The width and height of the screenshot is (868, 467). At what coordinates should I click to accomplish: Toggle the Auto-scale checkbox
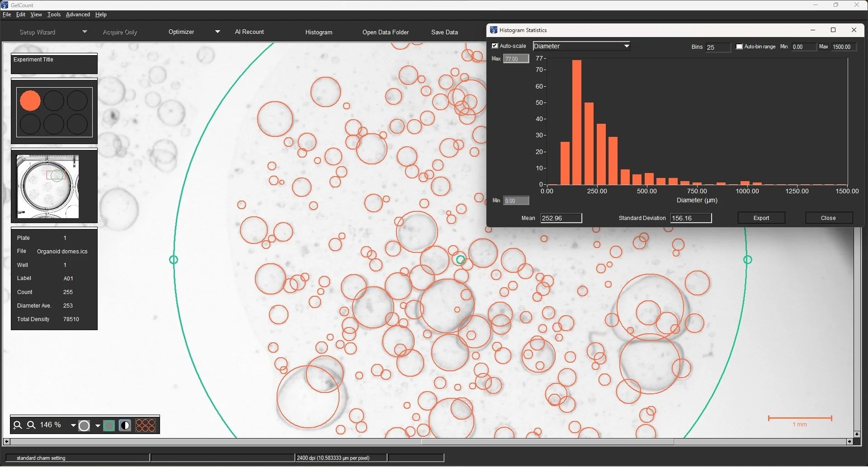coord(495,46)
